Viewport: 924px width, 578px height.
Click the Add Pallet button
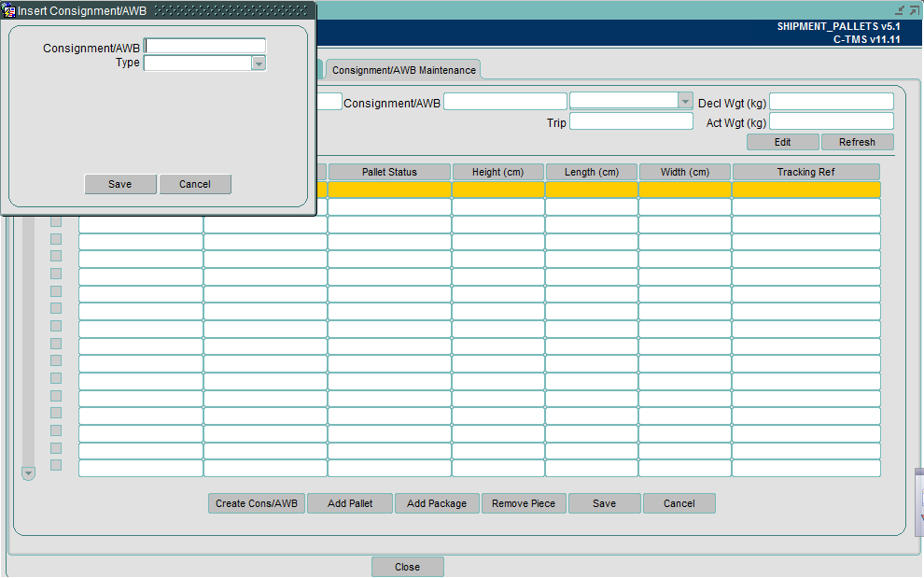point(350,503)
